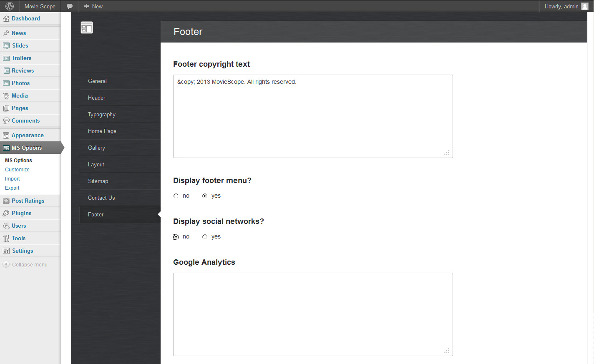
Task: Click the Users icon in sidebar
Action: coord(6,226)
